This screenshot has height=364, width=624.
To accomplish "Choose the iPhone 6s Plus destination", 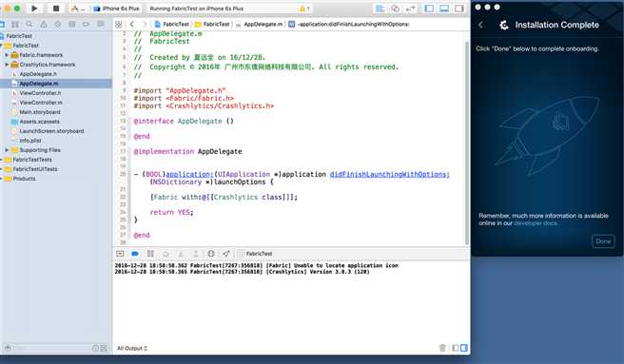I will [117, 9].
